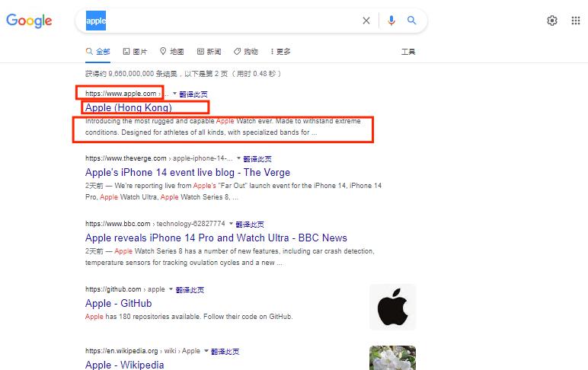The height and width of the screenshot is (370, 588).
Task: Select the 全部 (All) tab
Action: (x=98, y=52)
